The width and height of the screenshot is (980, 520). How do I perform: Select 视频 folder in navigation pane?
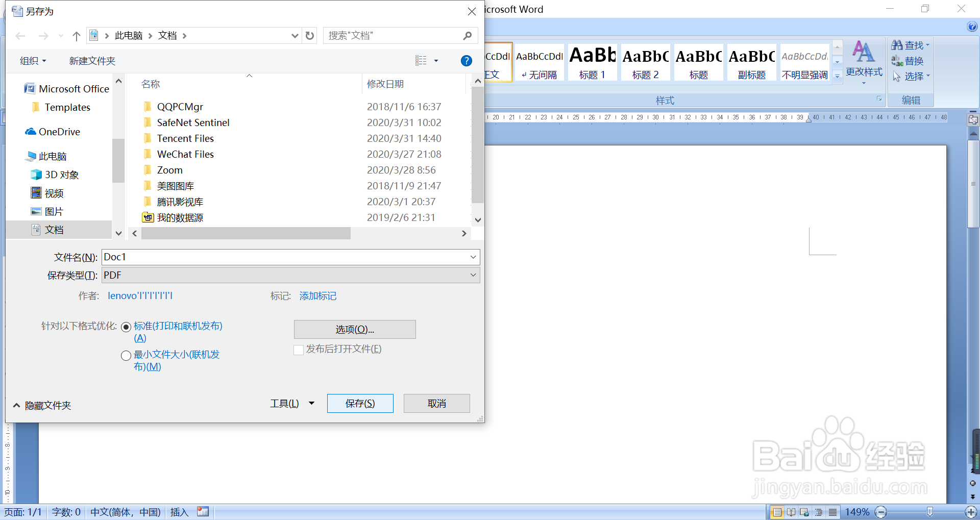tap(47, 193)
